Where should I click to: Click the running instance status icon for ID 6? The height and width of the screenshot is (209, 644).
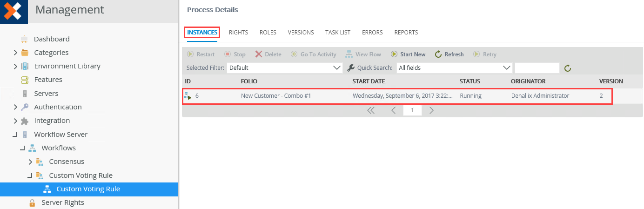tap(188, 96)
